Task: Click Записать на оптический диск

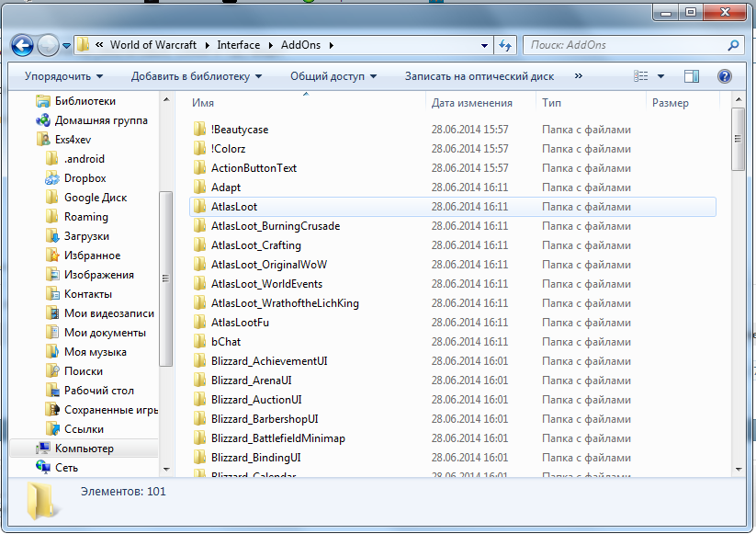Action: point(480,76)
